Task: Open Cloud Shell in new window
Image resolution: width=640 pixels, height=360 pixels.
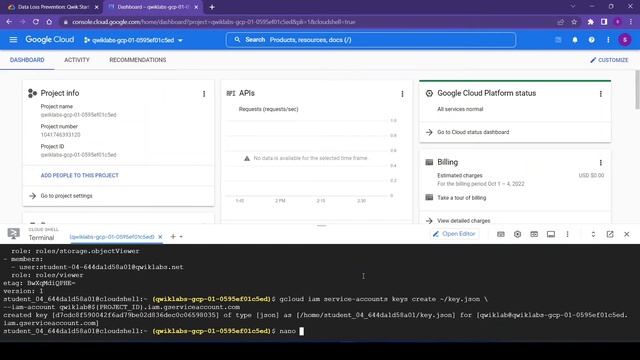Action: pos(610,234)
